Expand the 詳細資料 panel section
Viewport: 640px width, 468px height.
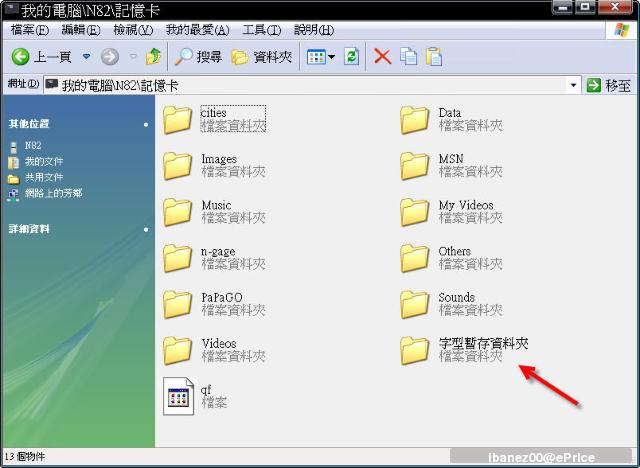[145, 229]
